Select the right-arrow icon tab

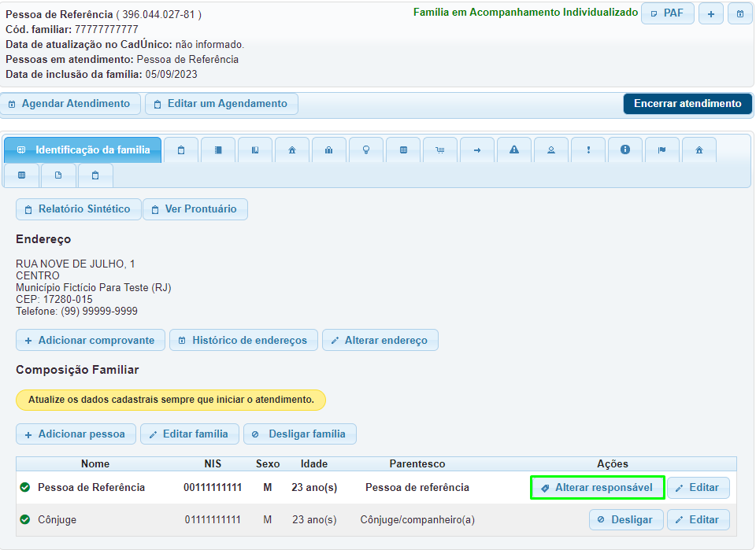[477, 149]
